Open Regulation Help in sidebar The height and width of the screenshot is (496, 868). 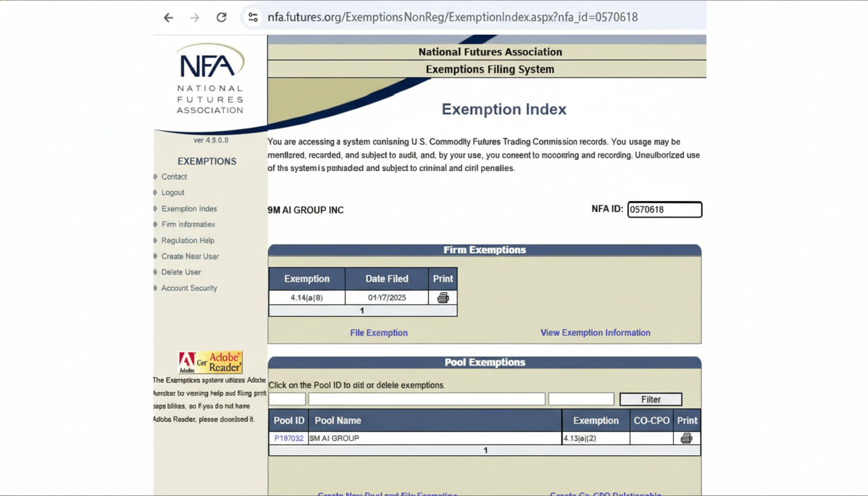[x=187, y=240]
